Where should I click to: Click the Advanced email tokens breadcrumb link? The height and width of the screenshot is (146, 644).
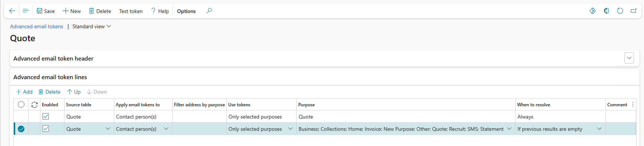click(37, 26)
